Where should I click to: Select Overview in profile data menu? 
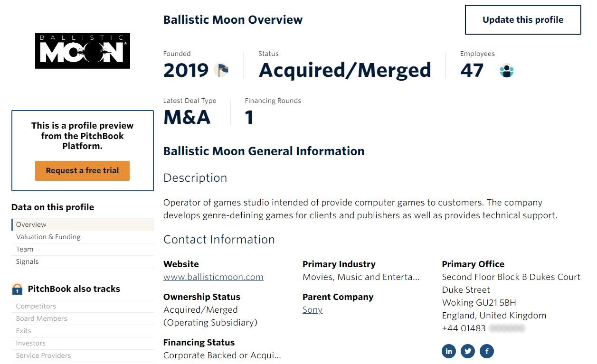[x=83, y=224]
